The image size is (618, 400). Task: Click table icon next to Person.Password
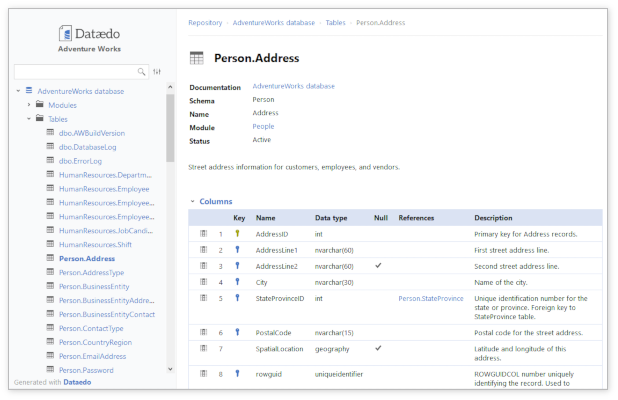(50, 369)
